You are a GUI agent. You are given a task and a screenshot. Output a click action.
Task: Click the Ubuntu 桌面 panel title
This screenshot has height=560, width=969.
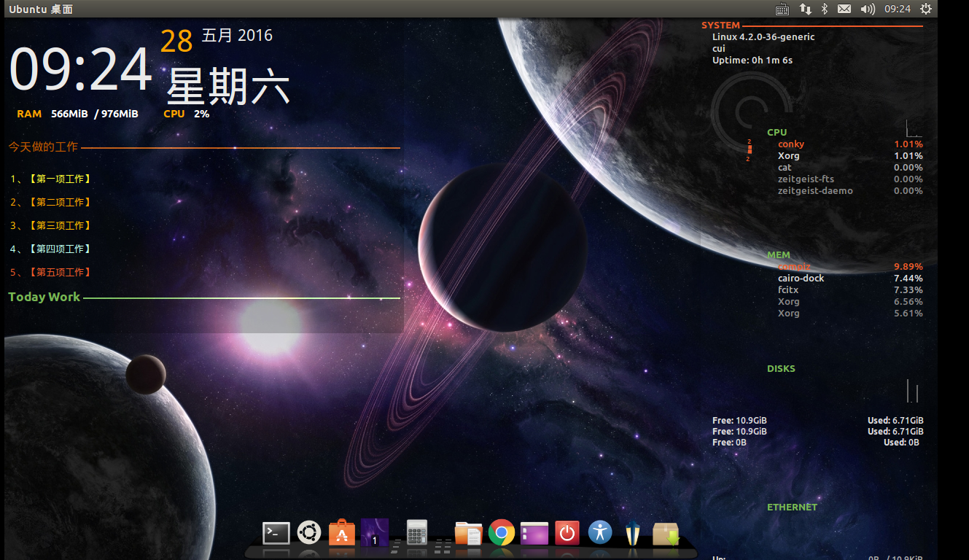pyautogui.click(x=41, y=9)
